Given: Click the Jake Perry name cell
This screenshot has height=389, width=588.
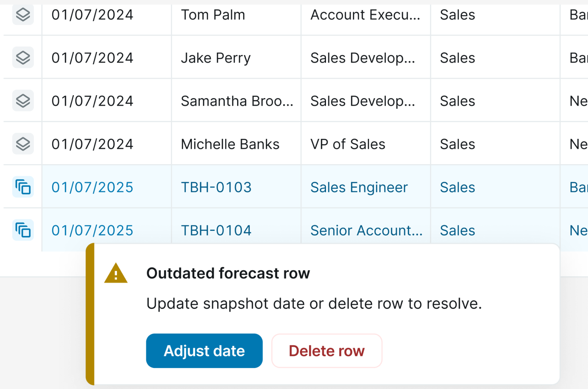Looking at the screenshot, I should click(x=216, y=58).
